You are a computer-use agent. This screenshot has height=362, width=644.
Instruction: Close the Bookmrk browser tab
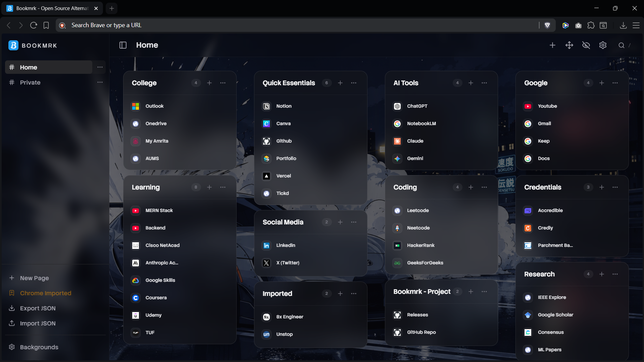point(96,8)
